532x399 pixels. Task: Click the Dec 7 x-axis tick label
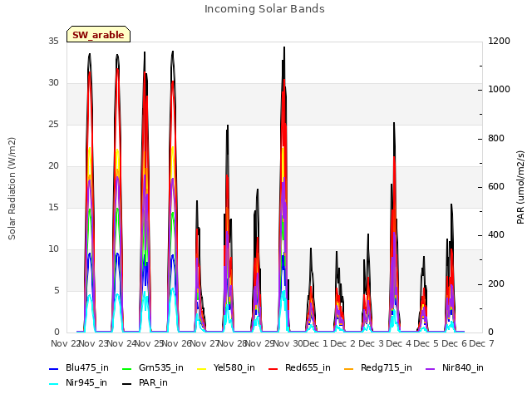[x=481, y=343]
